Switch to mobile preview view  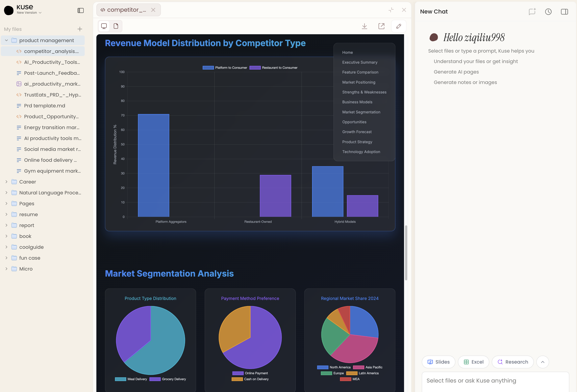[116, 26]
